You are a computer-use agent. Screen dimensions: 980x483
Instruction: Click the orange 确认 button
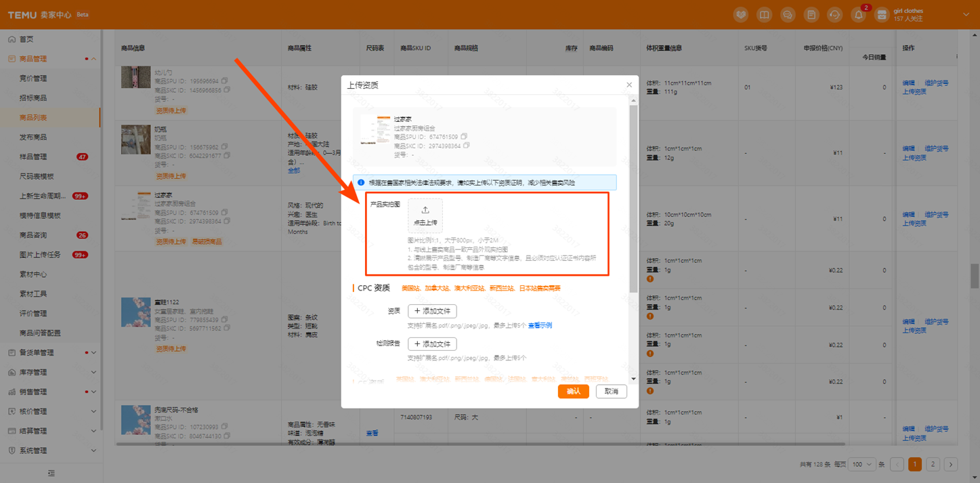click(573, 392)
